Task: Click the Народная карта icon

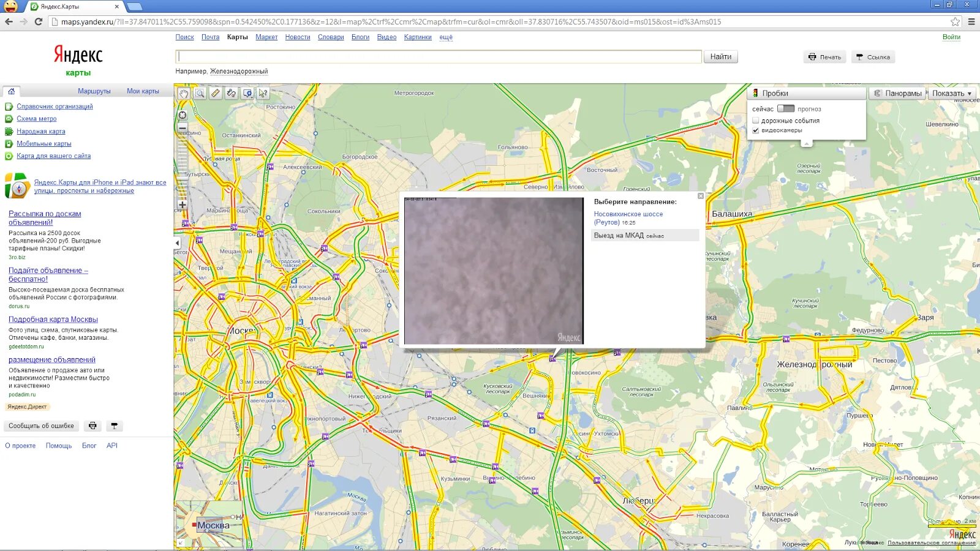Action: coord(9,132)
